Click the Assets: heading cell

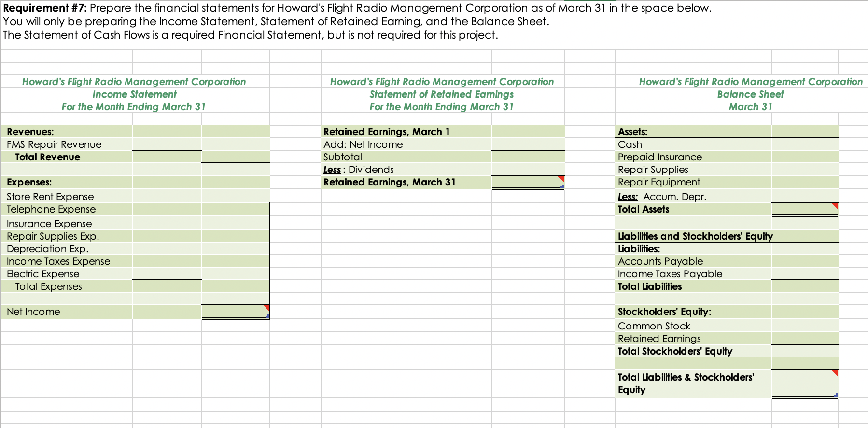click(x=694, y=132)
